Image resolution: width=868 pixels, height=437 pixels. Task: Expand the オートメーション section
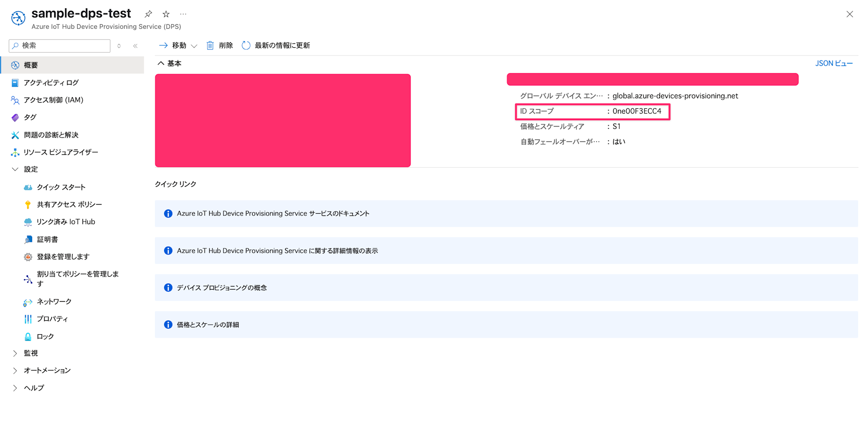point(15,371)
